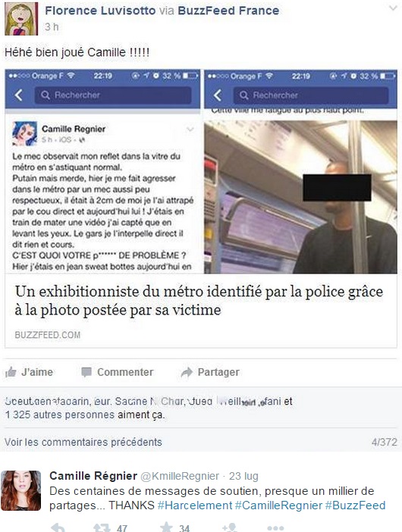Open the left screenshot of Camille Regnier's post
The image size is (402, 532).
(x=102, y=171)
